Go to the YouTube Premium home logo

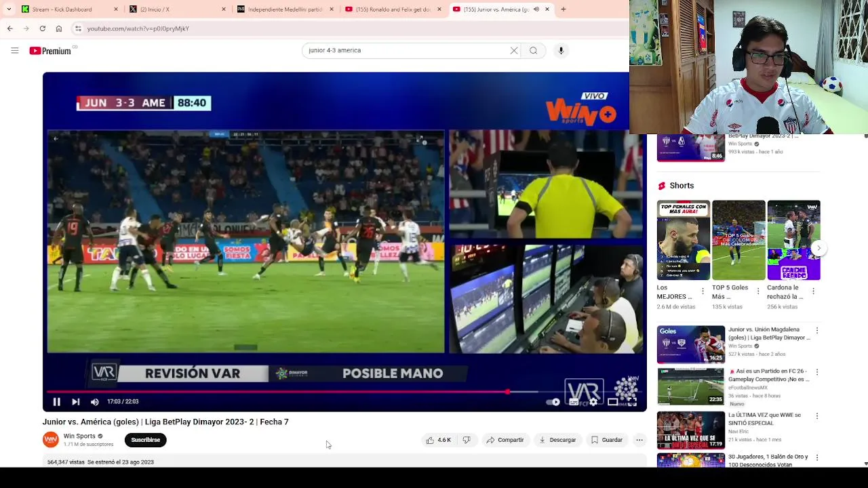coord(50,51)
